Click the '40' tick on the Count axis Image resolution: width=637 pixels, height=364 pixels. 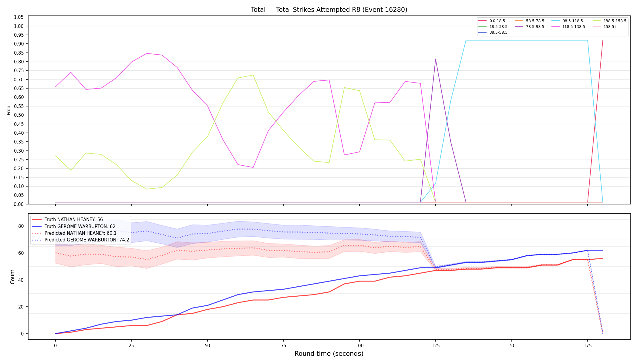21,280
